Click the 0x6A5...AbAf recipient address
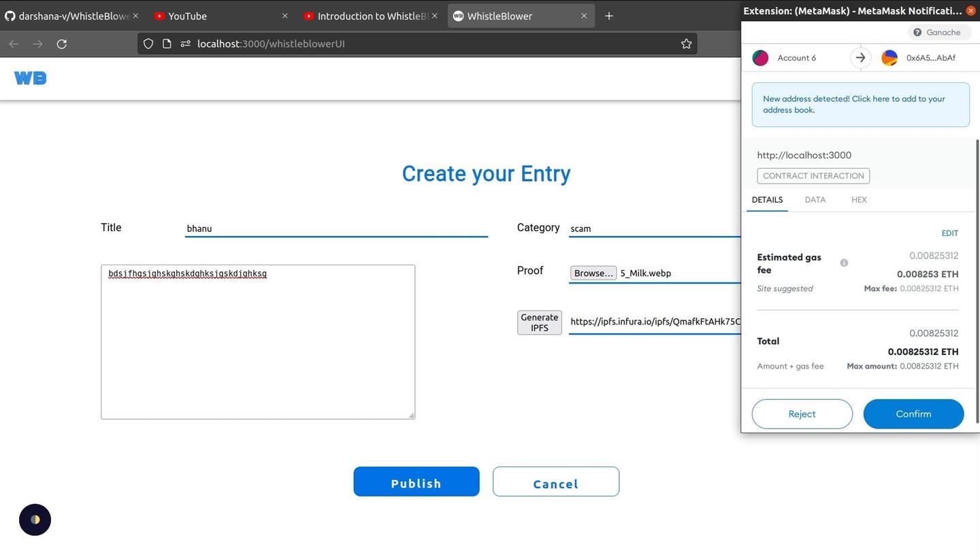Viewport: 980px width, 557px height. click(x=931, y=58)
